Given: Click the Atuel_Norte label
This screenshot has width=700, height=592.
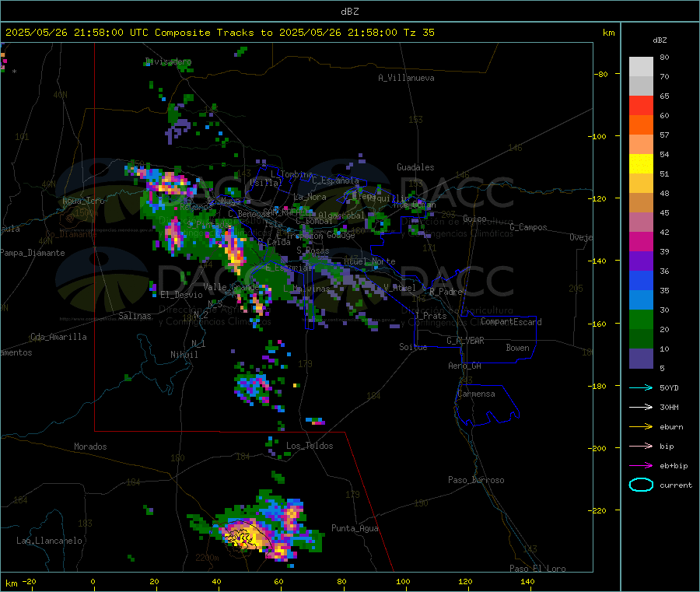Looking at the screenshot, I should [x=369, y=261].
